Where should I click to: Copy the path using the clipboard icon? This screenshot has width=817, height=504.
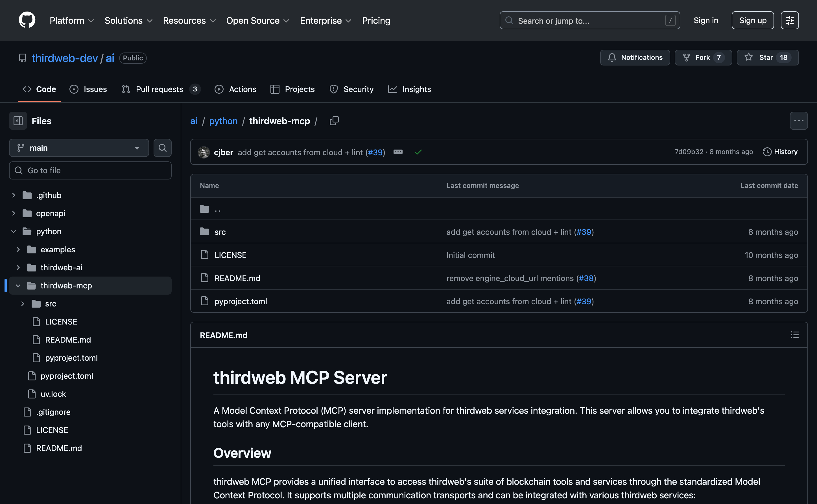click(x=334, y=121)
